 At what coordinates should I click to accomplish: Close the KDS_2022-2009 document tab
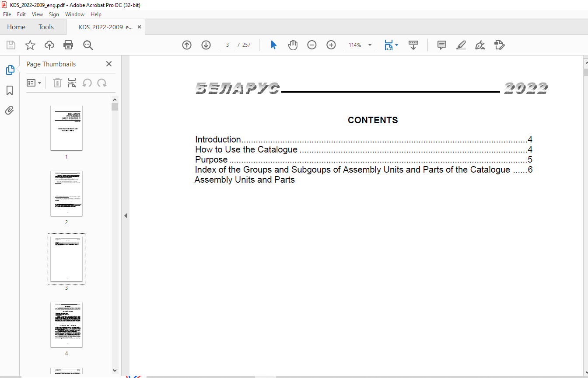[139, 27]
